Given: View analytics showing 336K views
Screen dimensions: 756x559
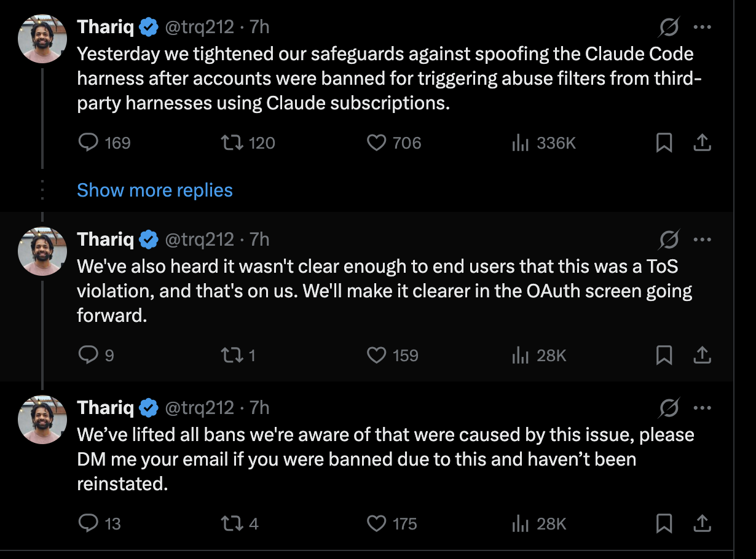Looking at the screenshot, I should click(521, 143).
